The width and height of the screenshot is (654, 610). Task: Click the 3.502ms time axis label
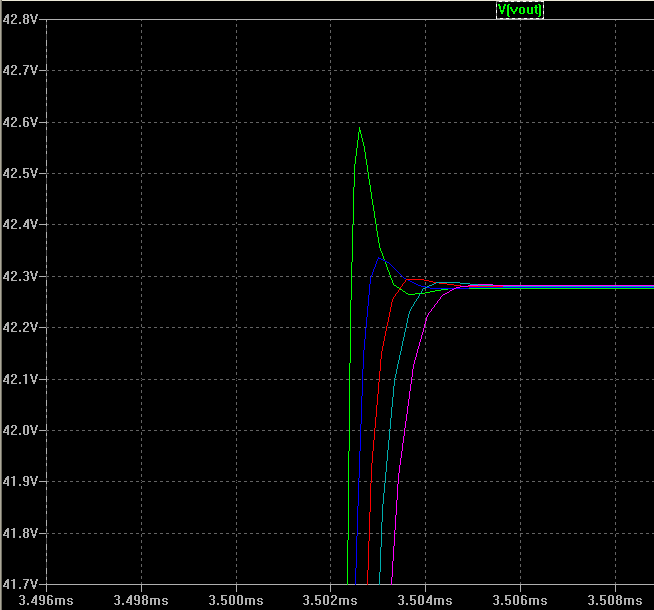coord(330,600)
